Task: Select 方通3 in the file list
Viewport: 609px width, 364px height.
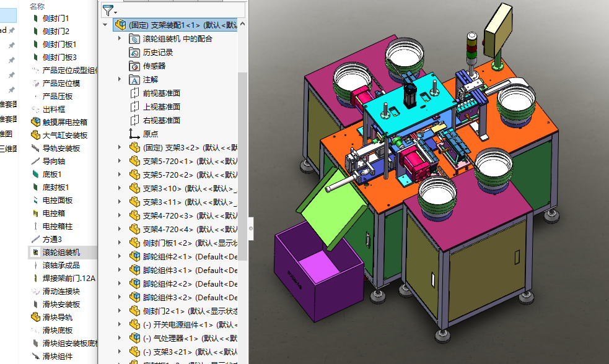Action: pos(52,240)
